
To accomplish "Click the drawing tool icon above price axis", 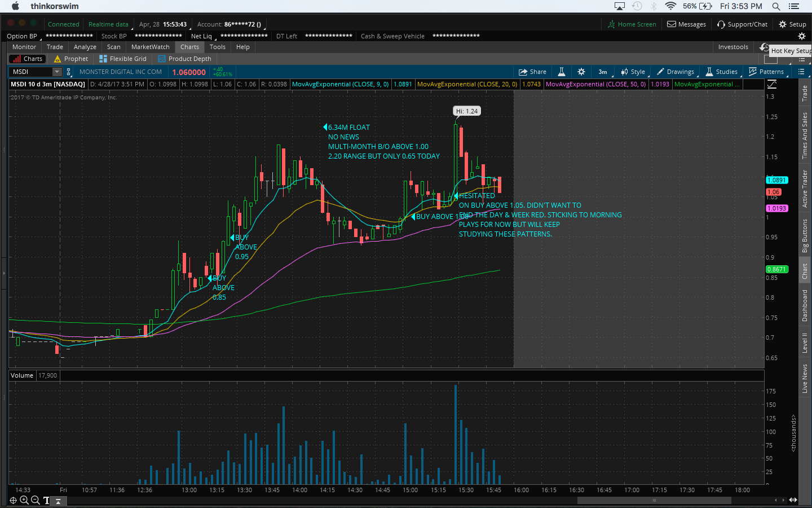I will (772, 84).
